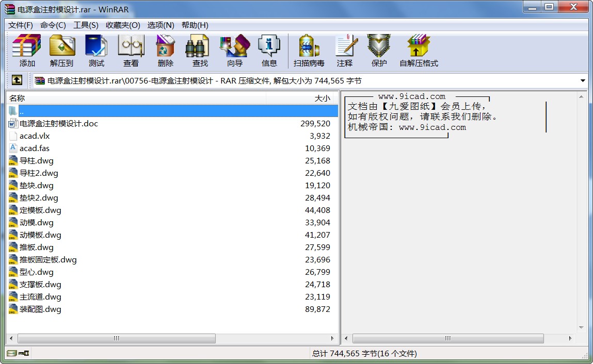
Task: Expand the address path dropdown arrow
Action: (583, 81)
